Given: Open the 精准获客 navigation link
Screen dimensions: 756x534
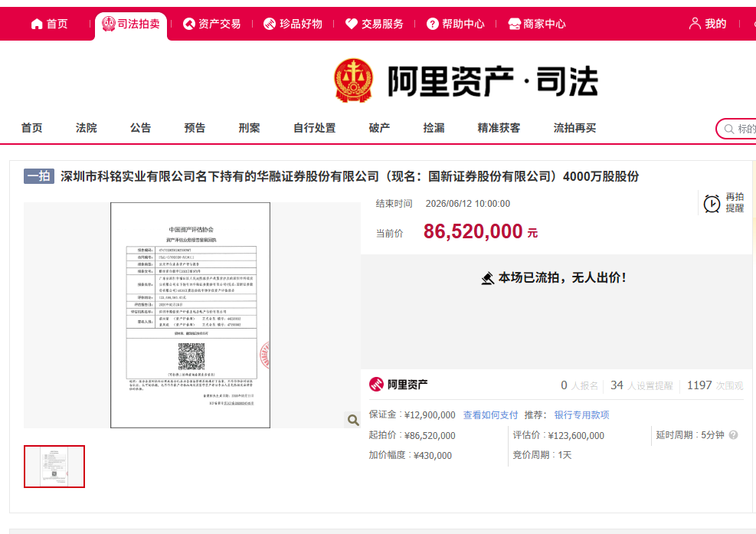Looking at the screenshot, I should (499, 128).
